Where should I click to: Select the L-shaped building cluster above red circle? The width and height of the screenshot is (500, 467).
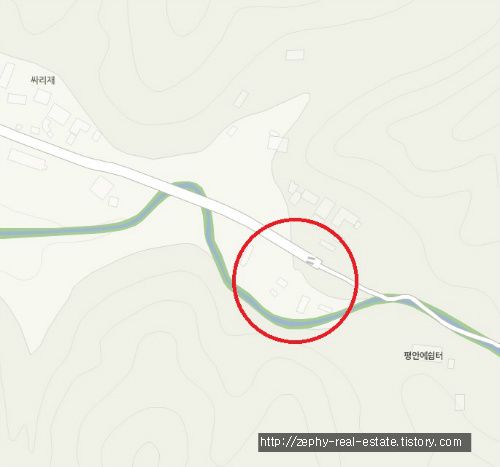(345, 217)
